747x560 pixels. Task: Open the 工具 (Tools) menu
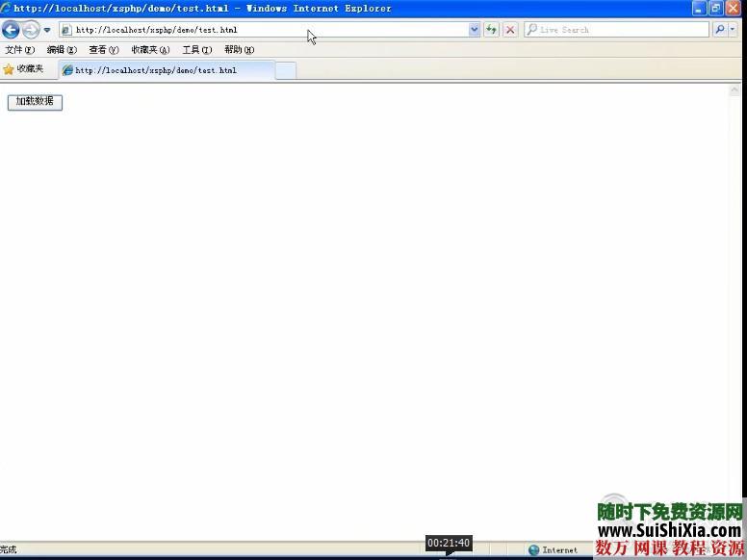click(196, 50)
